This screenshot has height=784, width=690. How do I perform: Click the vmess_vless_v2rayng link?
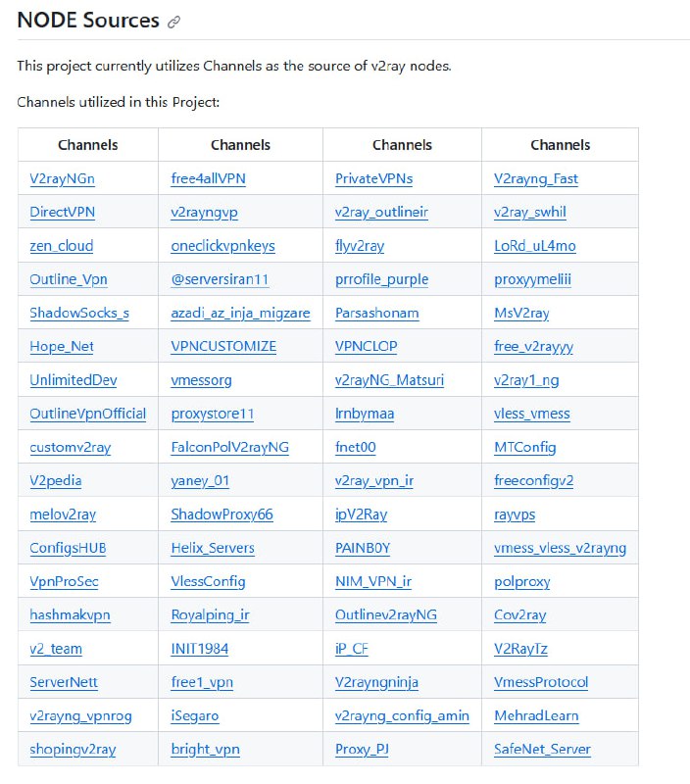point(560,548)
